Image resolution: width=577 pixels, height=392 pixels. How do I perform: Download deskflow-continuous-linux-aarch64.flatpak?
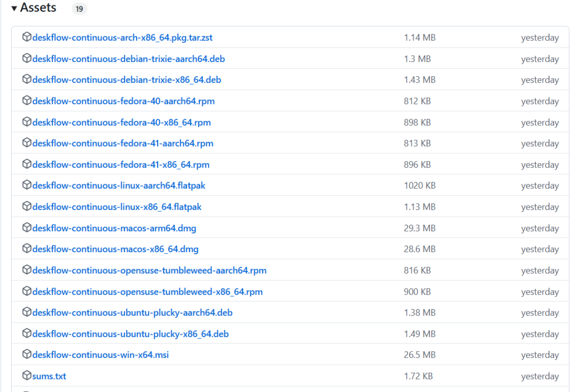coord(119,186)
